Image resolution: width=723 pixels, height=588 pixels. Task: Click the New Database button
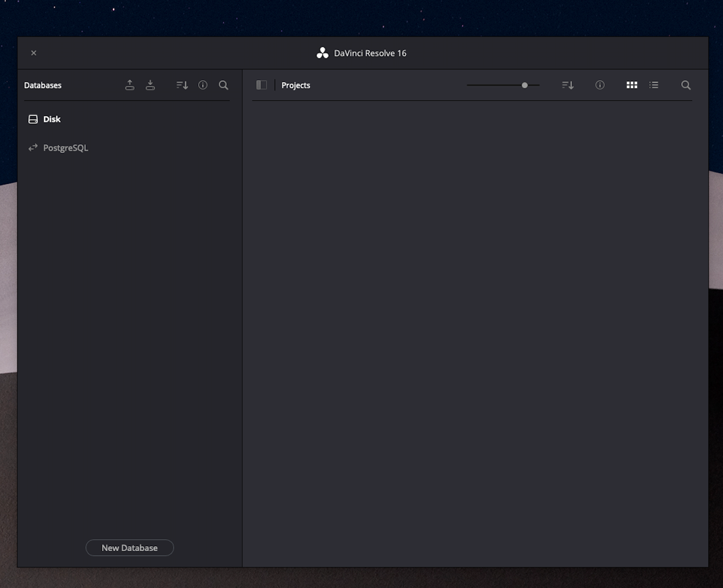click(x=130, y=548)
